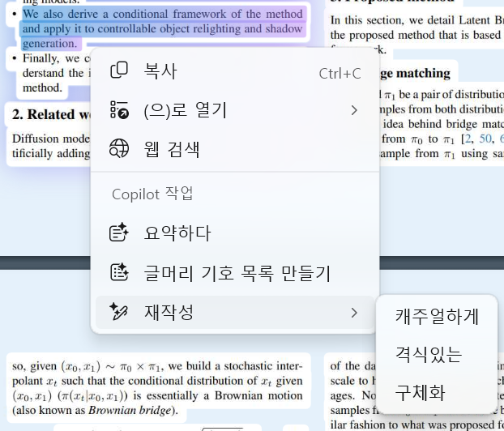The image size is (504, 431).
Task: Click the Ctrl+C shortcut label
Action: coord(340,74)
